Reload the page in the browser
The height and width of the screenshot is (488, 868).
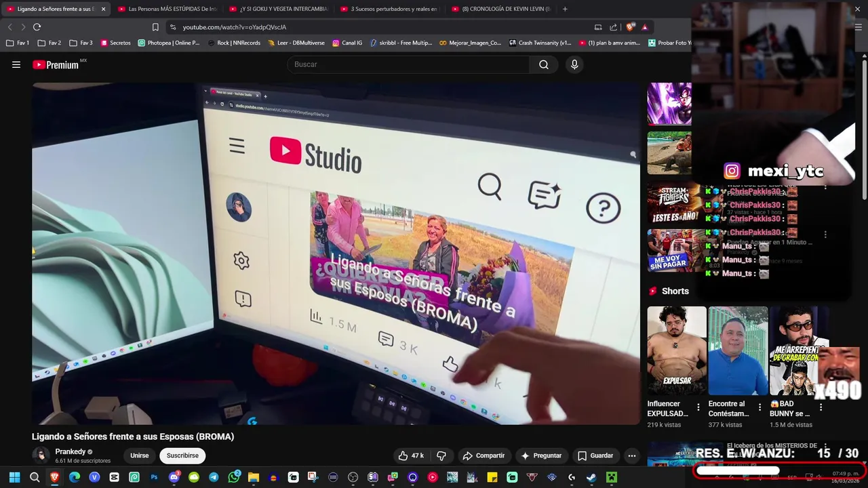[x=37, y=27]
